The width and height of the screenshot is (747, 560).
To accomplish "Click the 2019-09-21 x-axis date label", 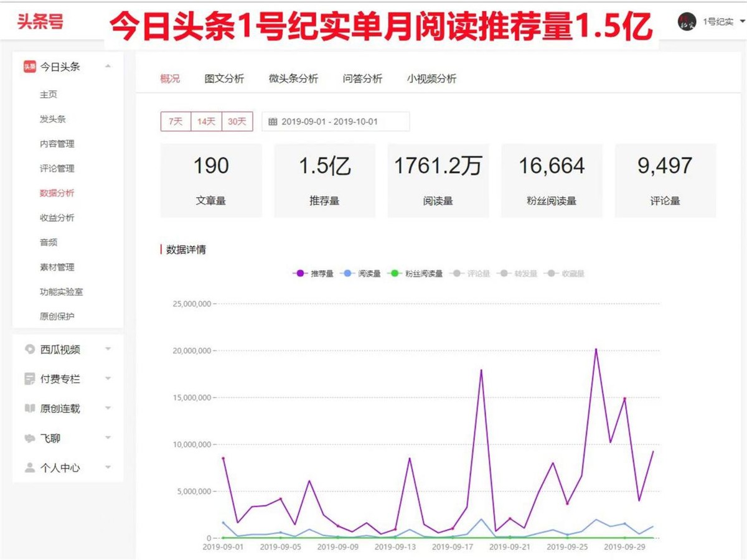I will click(510, 548).
